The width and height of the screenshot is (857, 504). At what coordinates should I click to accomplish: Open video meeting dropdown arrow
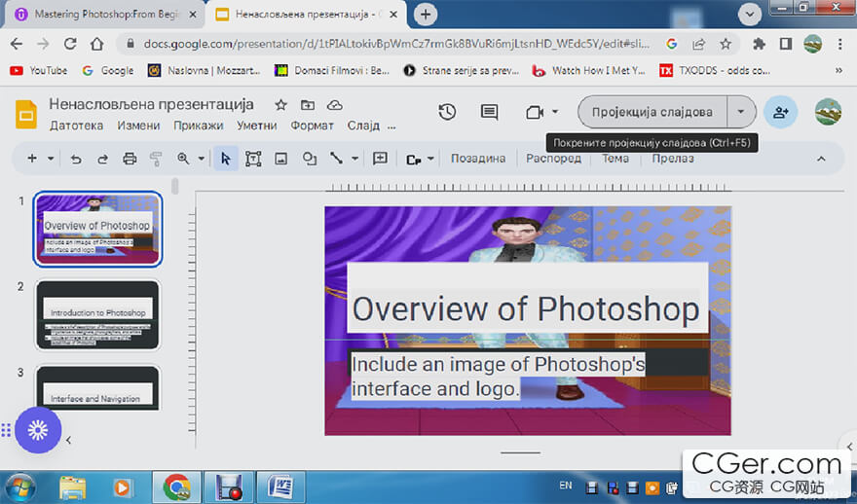pyautogui.click(x=555, y=112)
